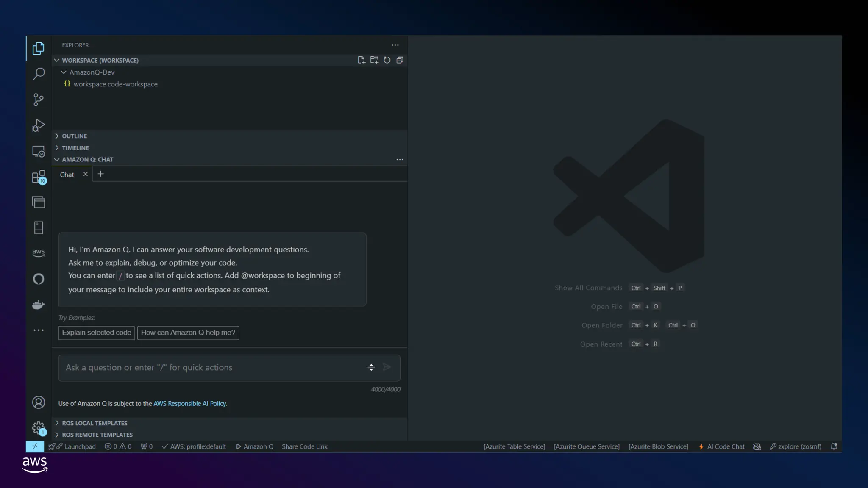Screen dimensions: 868x488
Task: Toggle chat input expand arrows
Action: point(371,367)
